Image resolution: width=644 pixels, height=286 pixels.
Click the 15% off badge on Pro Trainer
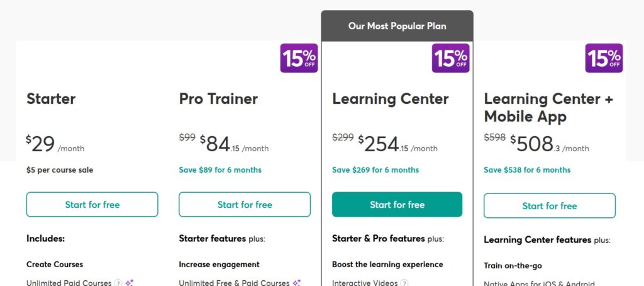coord(299,58)
